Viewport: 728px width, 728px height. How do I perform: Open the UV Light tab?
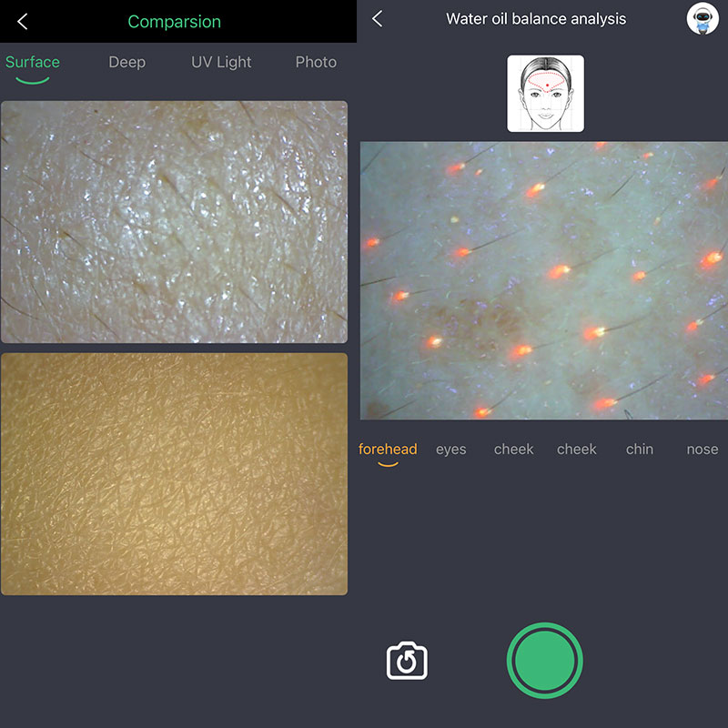[x=221, y=63]
